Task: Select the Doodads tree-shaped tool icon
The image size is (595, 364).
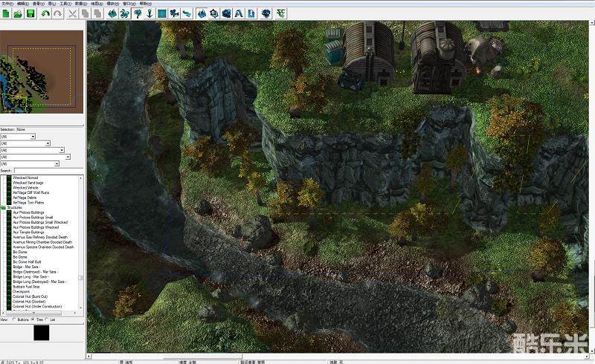Action: tap(138, 13)
